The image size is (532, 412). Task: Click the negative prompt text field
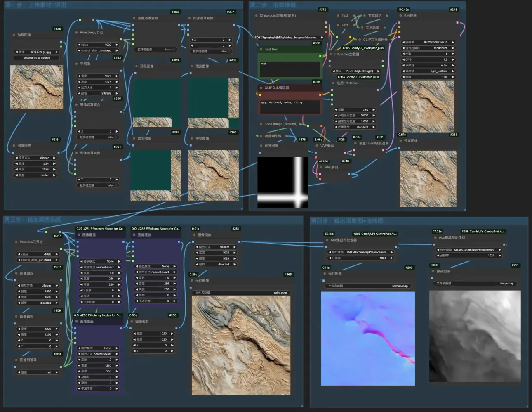click(x=290, y=106)
